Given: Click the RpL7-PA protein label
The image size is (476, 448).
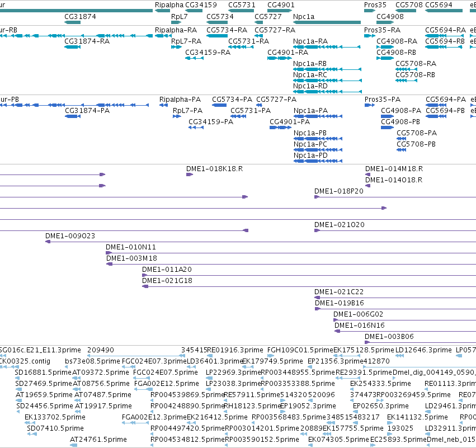Looking at the screenshot, I should (187, 111).
